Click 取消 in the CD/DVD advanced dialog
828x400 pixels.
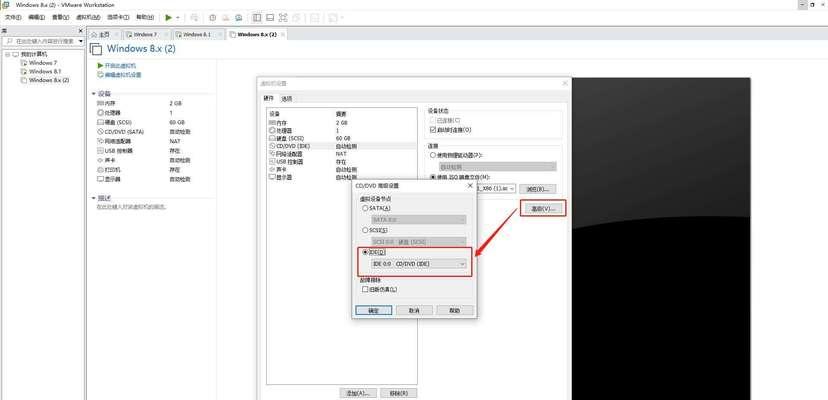pos(415,311)
